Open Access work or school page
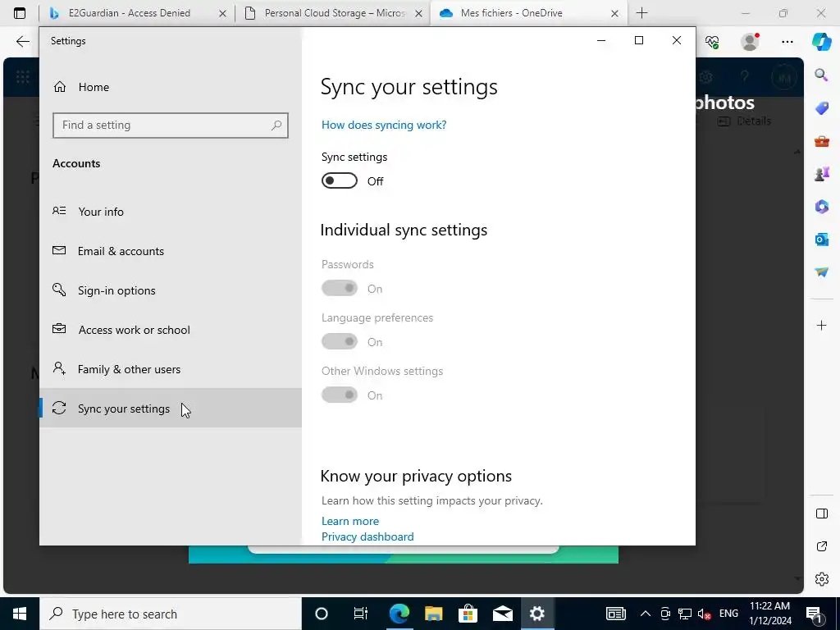Image resolution: width=840 pixels, height=630 pixels. (171, 330)
